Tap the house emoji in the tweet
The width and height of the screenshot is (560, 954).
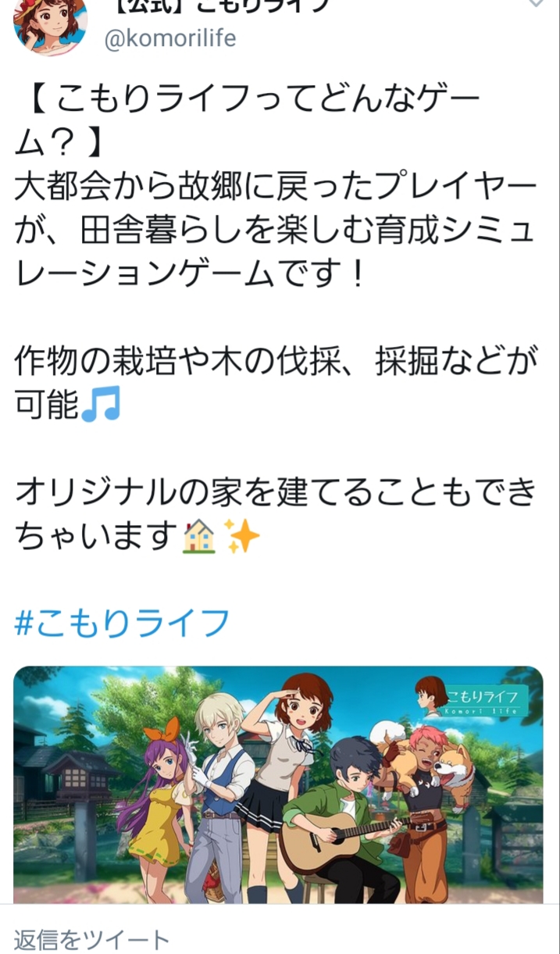coord(198,537)
